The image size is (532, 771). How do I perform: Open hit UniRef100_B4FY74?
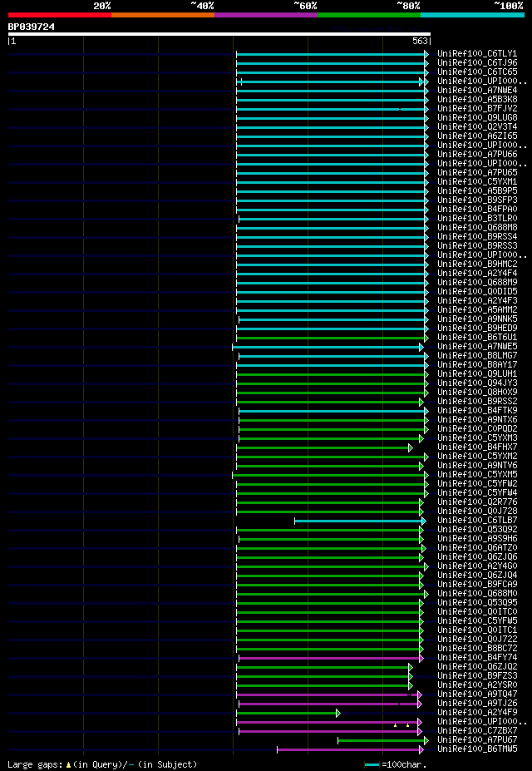click(x=477, y=657)
